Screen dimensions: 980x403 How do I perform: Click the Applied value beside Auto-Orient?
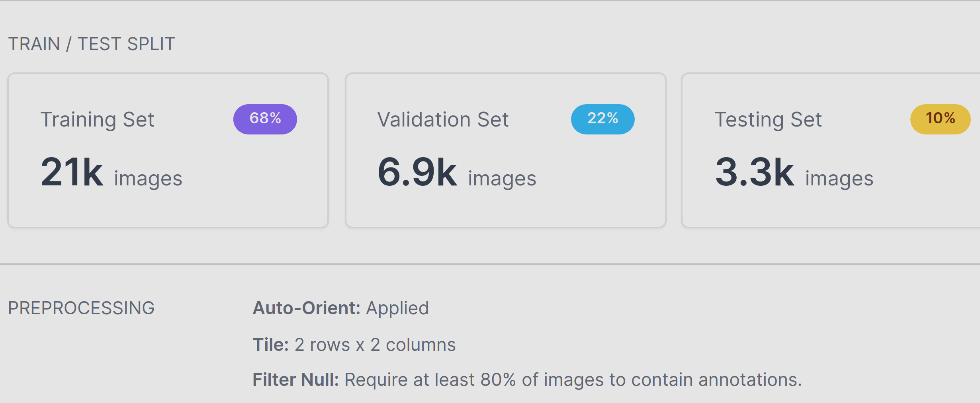tap(397, 308)
